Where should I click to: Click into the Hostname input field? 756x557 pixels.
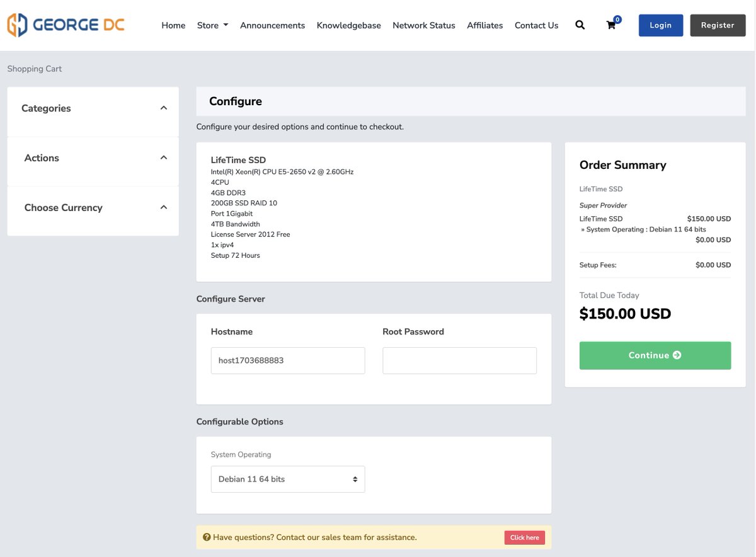pyautogui.click(x=288, y=360)
